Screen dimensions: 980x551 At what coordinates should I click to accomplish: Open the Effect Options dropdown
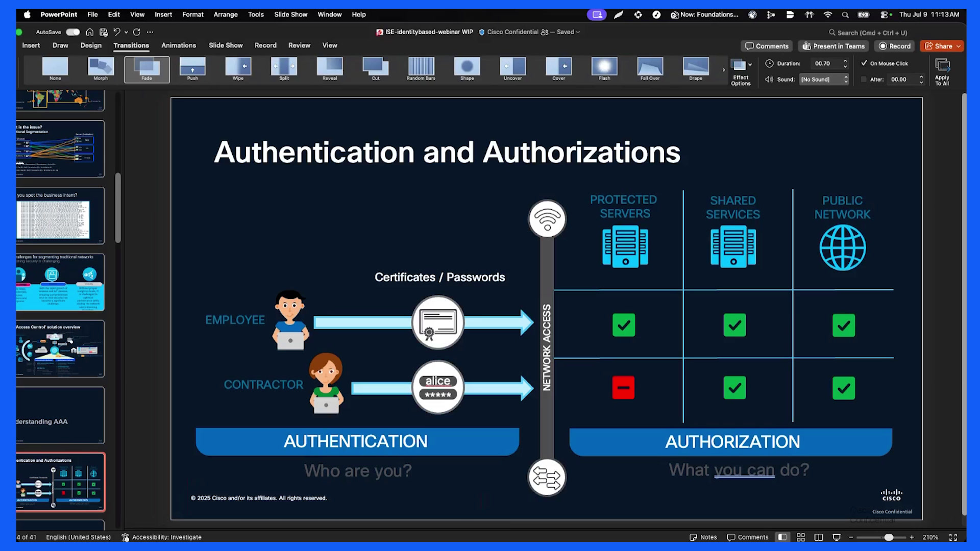[x=741, y=72]
